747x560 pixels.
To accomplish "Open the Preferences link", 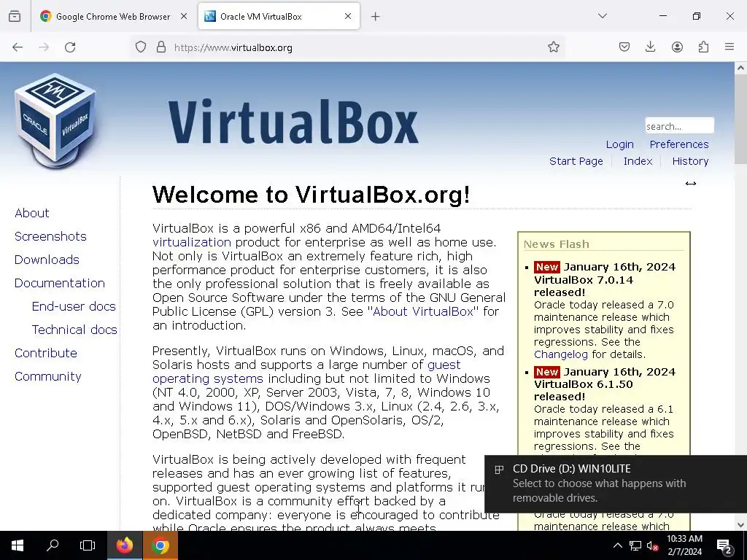I will click(679, 144).
